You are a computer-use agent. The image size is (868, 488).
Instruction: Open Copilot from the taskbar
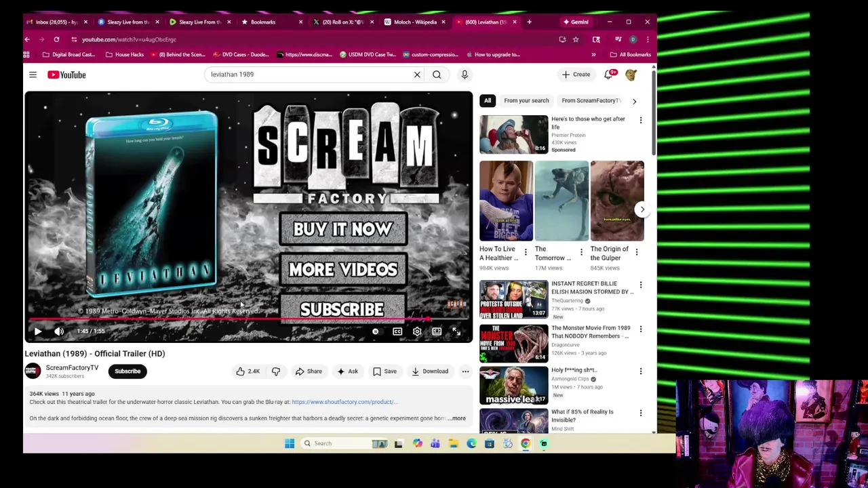pos(417,443)
